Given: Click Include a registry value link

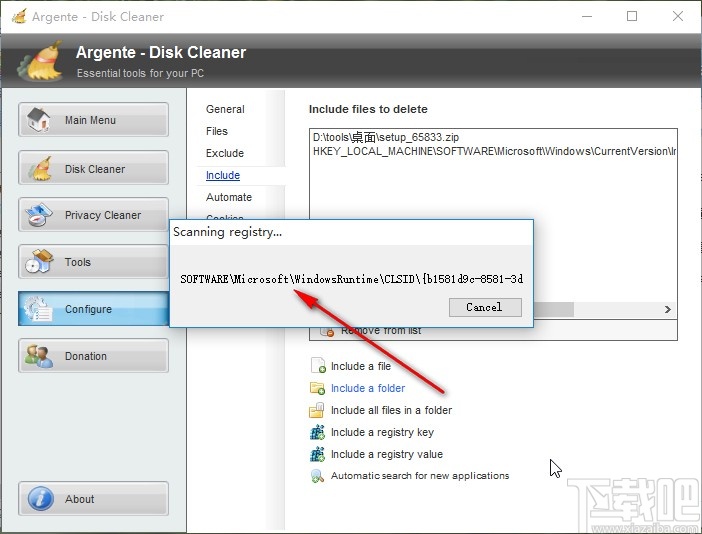Looking at the screenshot, I should tap(387, 454).
